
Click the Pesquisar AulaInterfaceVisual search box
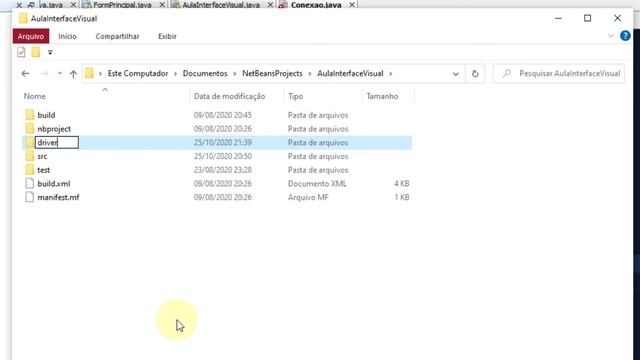(558, 73)
